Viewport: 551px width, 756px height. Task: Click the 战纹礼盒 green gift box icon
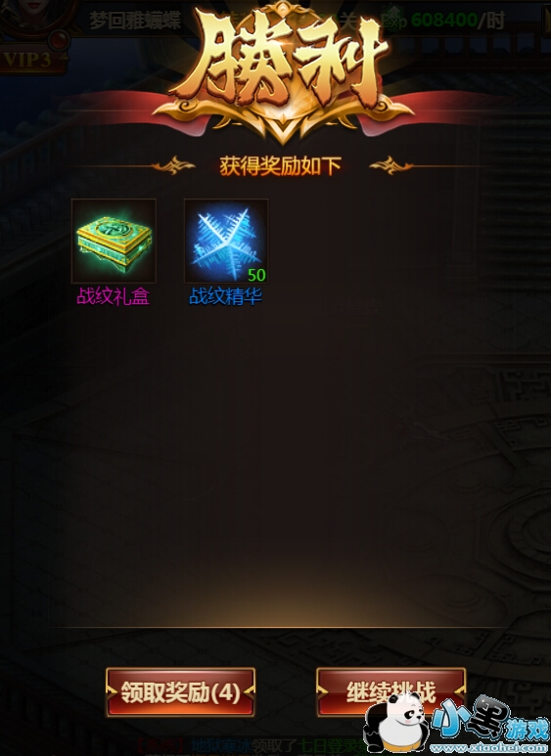tap(114, 241)
